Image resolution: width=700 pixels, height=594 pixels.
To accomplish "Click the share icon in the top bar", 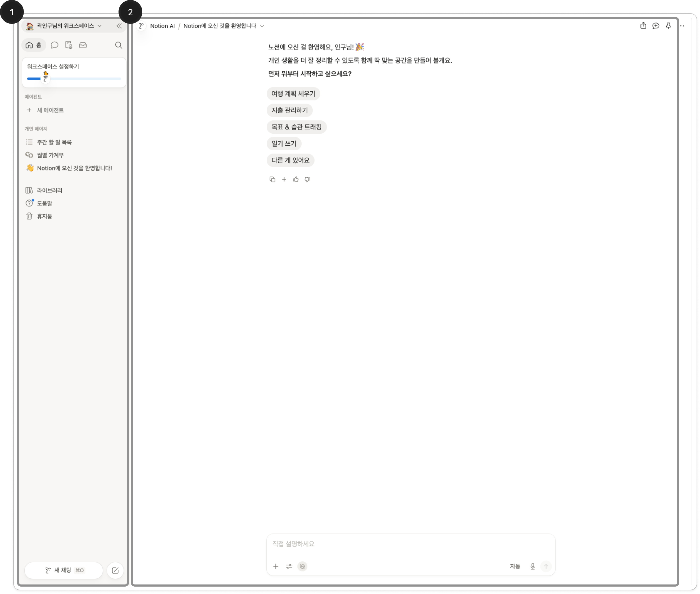I will 643,26.
